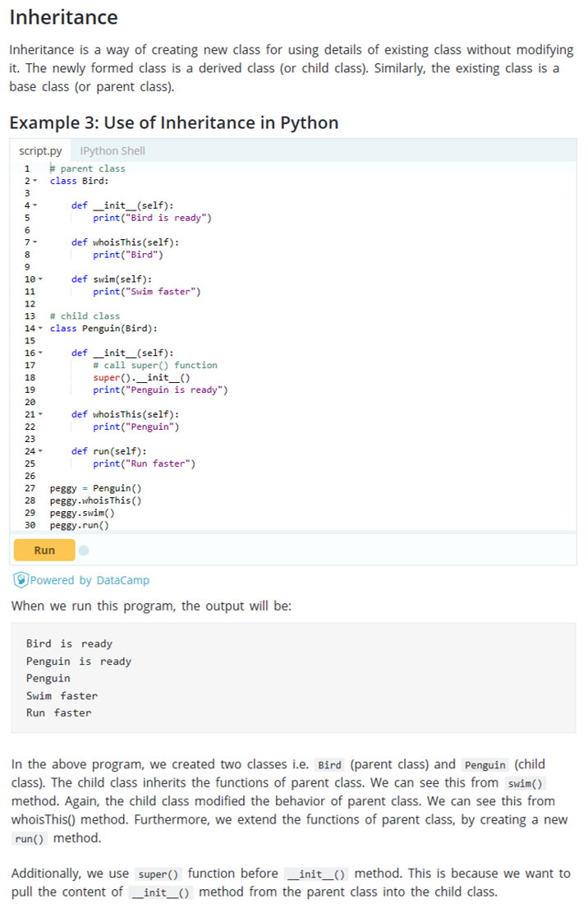This screenshot has width=588, height=908.
Task: Click the super().__init__() code line
Action: point(141,377)
